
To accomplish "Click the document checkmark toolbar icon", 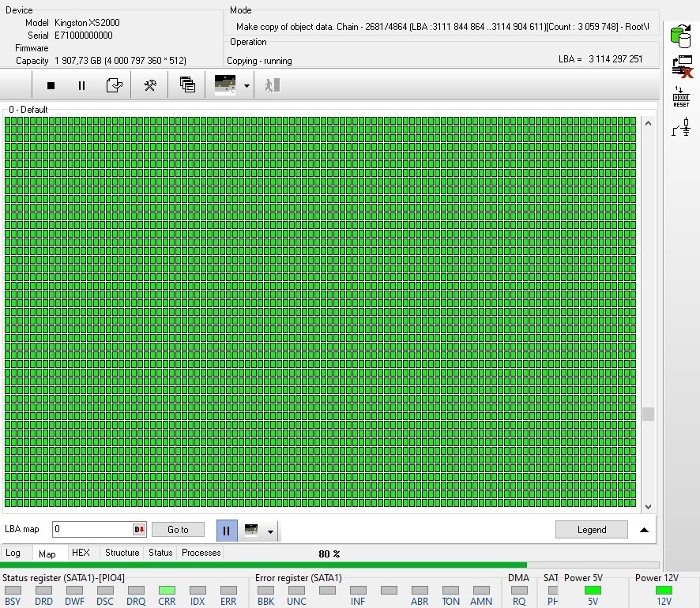I will (x=115, y=85).
